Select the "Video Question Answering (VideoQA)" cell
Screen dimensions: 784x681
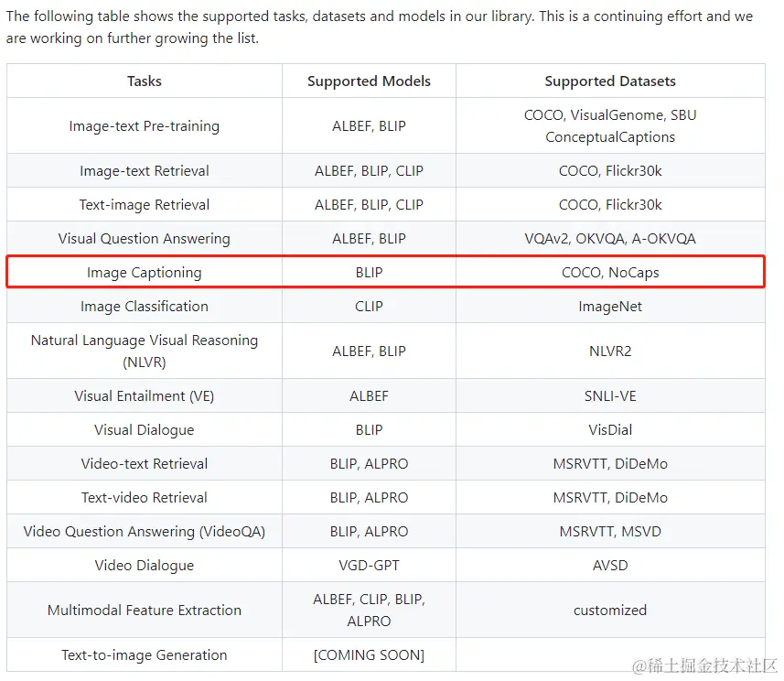click(145, 531)
